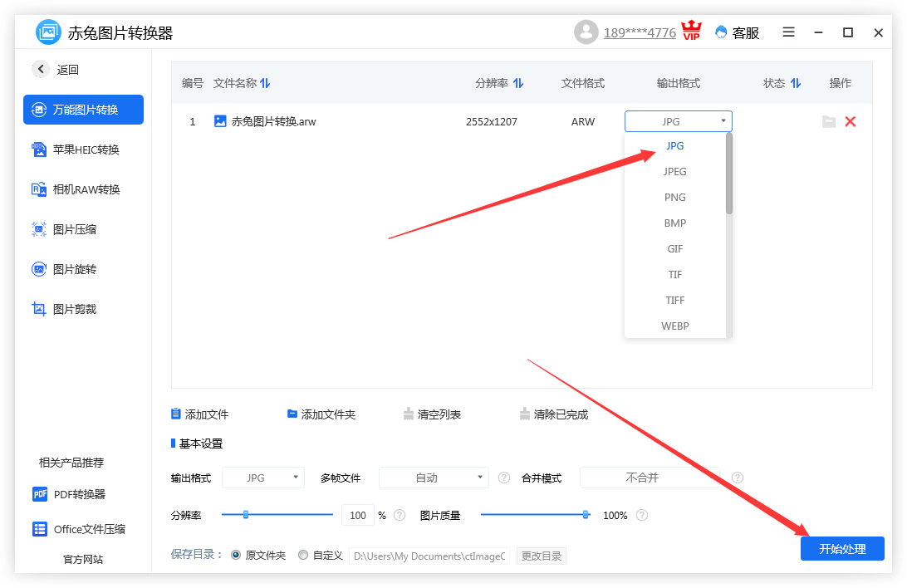Choose WEBP from the format list
This screenshot has height=588, width=907.
point(675,326)
